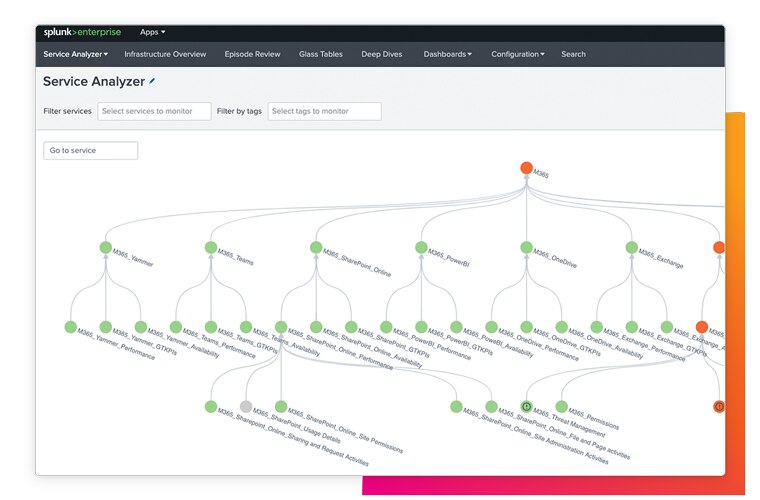Open the Apps dropdown menu
This screenshot has width=760, height=500.
click(x=152, y=32)
